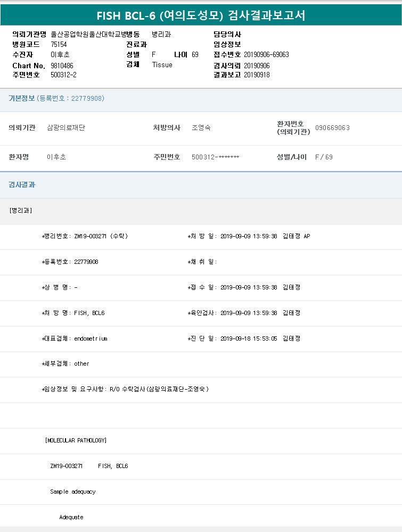Select the 접수일 timestamp row
402x532 pixels.
[244, 287]
